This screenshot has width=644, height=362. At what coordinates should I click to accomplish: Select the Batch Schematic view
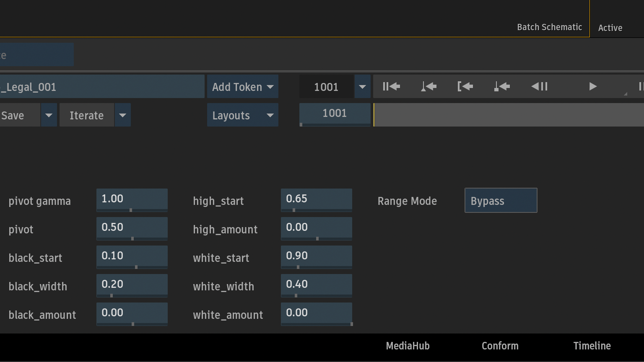[549, 27]
